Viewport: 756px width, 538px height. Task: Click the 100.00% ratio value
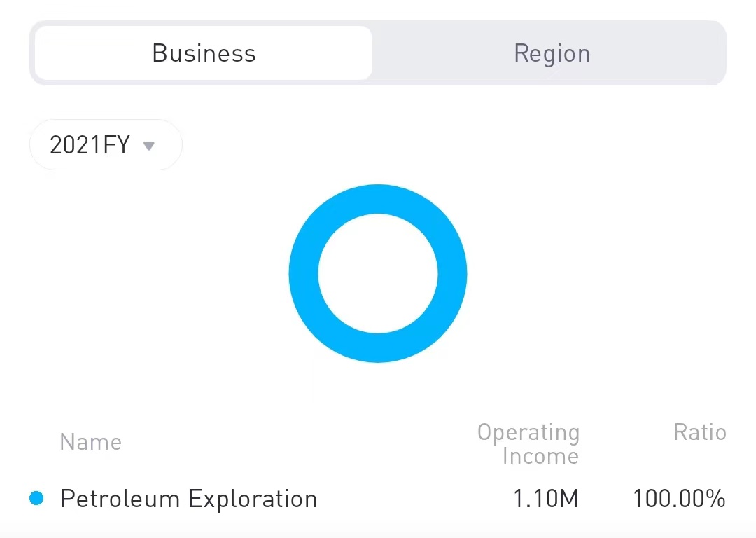pos(679,499)
